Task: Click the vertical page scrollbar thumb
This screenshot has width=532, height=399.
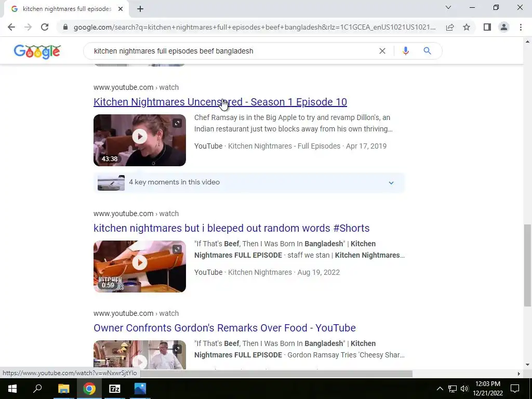Action: pos(527,265)
